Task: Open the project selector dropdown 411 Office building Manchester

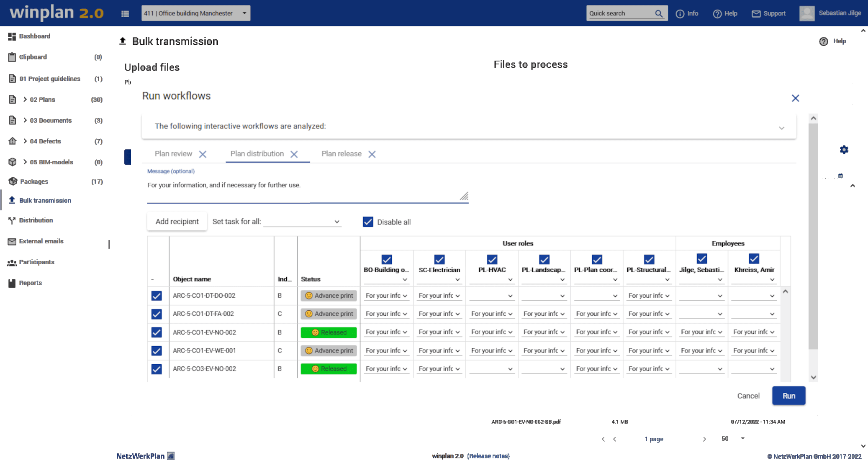Action: click(x=195, y=13)
